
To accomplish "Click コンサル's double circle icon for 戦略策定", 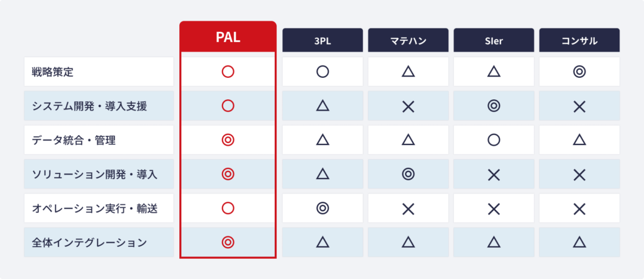I will [579, 72].
